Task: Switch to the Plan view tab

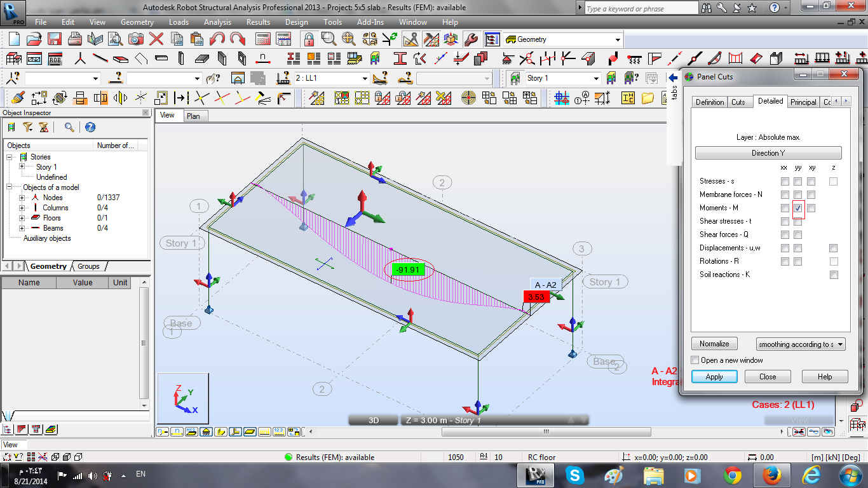Action: point(193,116)
